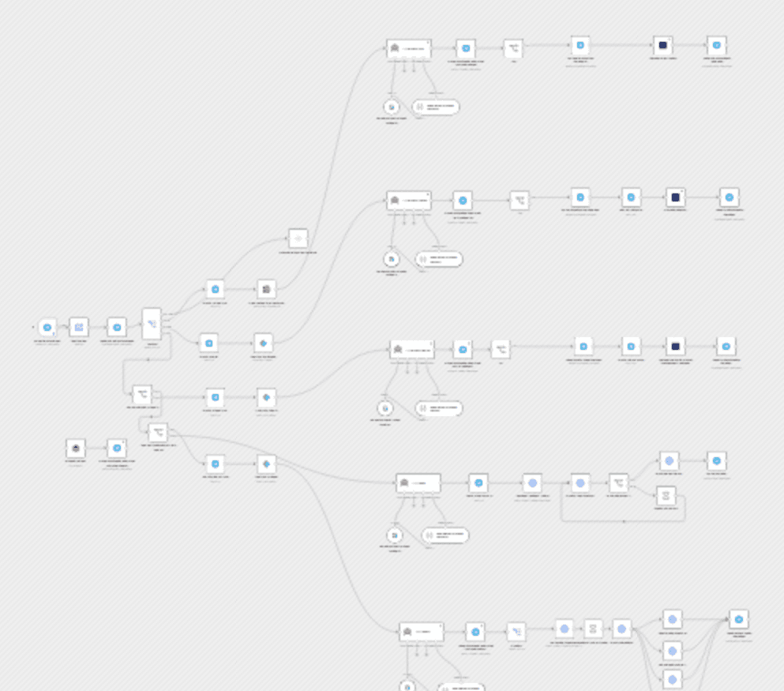Open the merge-target blue node ending bottom row
The width and height of the screenshot is (784, 691).
pyautogui.click(x=739, y=619)
